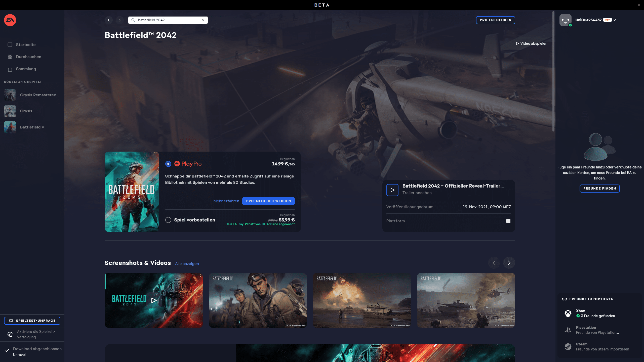
Task: Click the Steam import icon
Action: click(568, 347)
